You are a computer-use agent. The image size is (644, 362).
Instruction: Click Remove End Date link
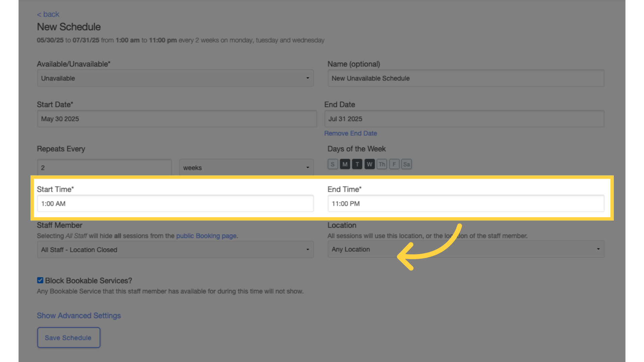[x=351, y=133]
